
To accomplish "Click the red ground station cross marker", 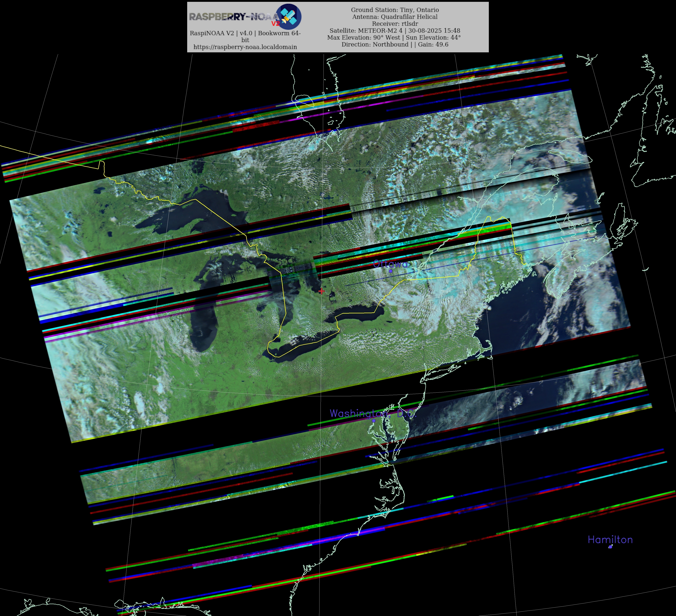I will pos(322,291).
